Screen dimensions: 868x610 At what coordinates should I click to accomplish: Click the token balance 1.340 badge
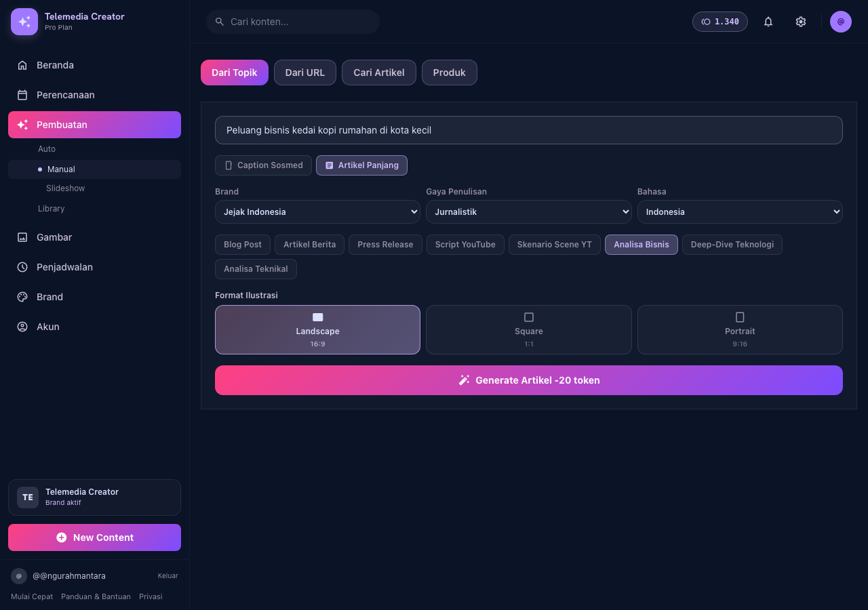coord(720,22)
